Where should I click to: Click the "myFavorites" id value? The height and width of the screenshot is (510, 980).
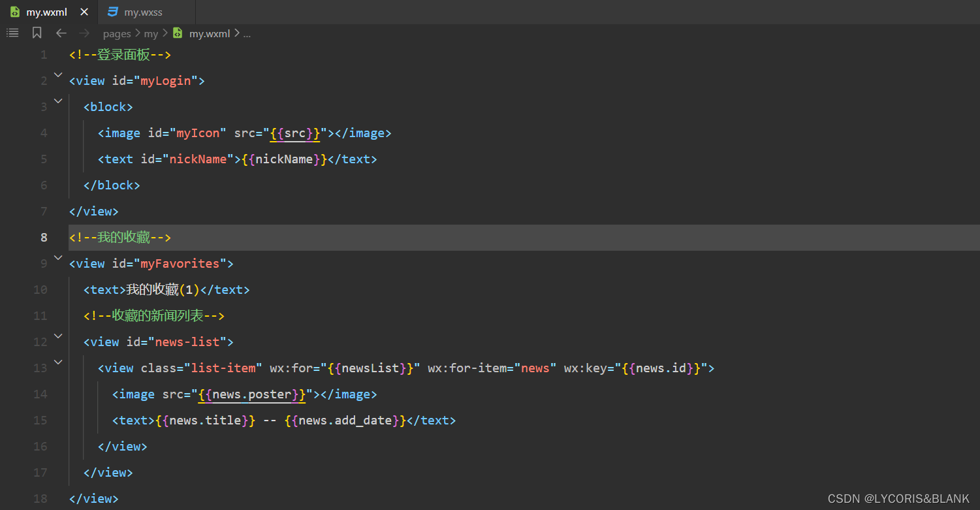[180, 264]
